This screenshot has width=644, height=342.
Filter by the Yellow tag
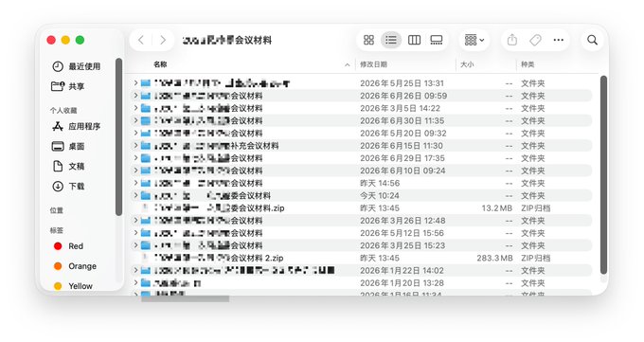click(73, 286)
